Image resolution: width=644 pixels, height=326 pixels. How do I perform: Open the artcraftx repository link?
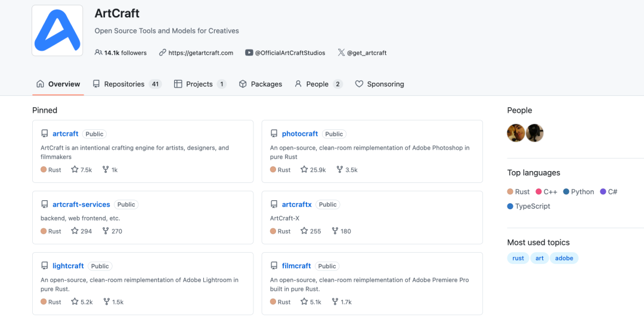point(297,204)
